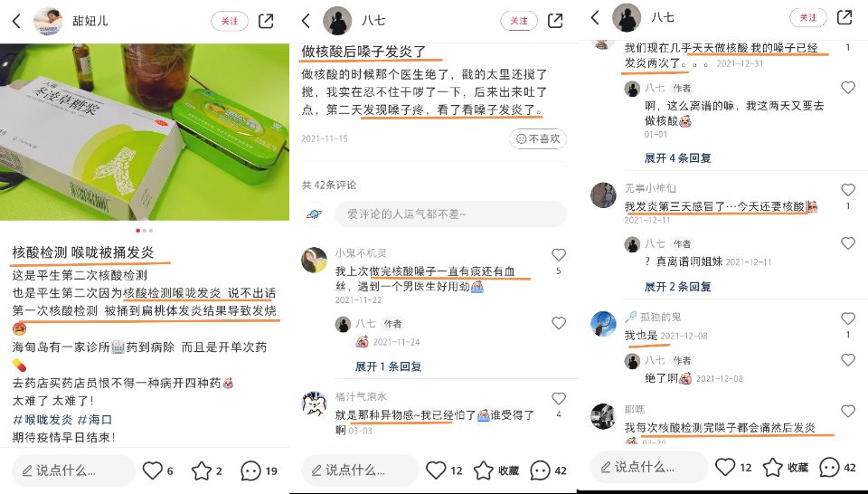Tap the star favorite icon showing 2

click(x=202, y=470)
